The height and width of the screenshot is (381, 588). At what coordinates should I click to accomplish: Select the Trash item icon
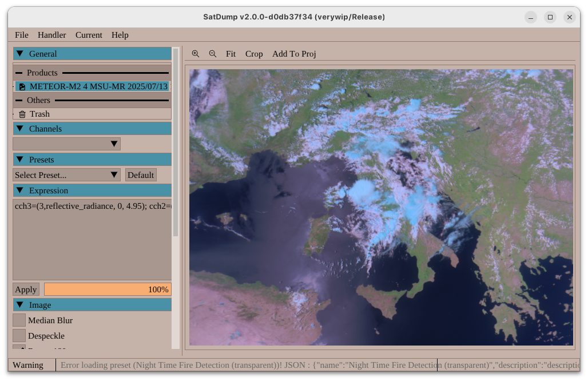click(x=22, y=114)
